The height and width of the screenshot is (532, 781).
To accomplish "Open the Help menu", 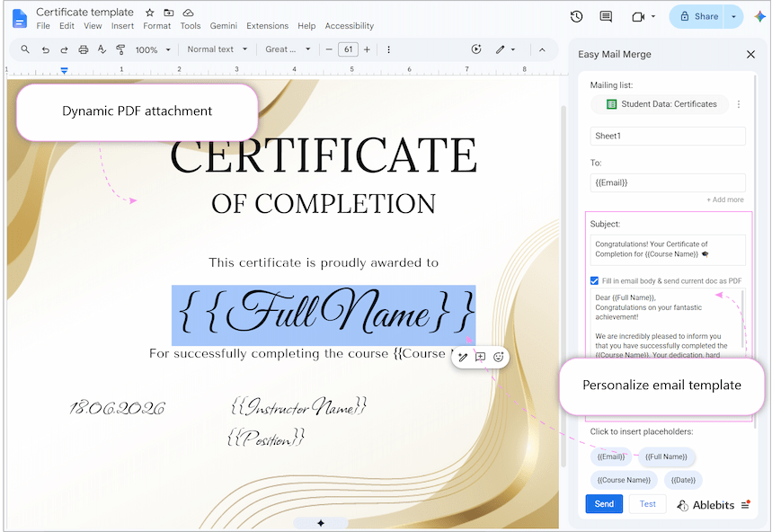I will pyautogui.click(x=306, y=26).
